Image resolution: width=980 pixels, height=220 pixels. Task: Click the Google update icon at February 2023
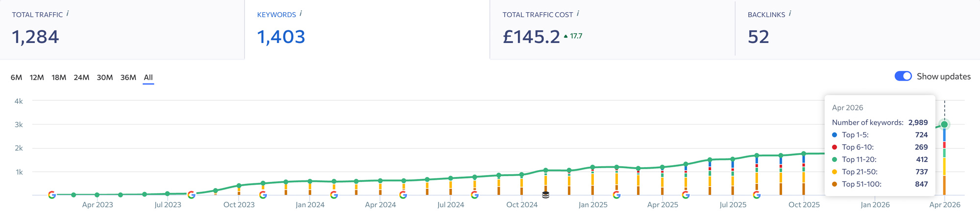point(52,195)
